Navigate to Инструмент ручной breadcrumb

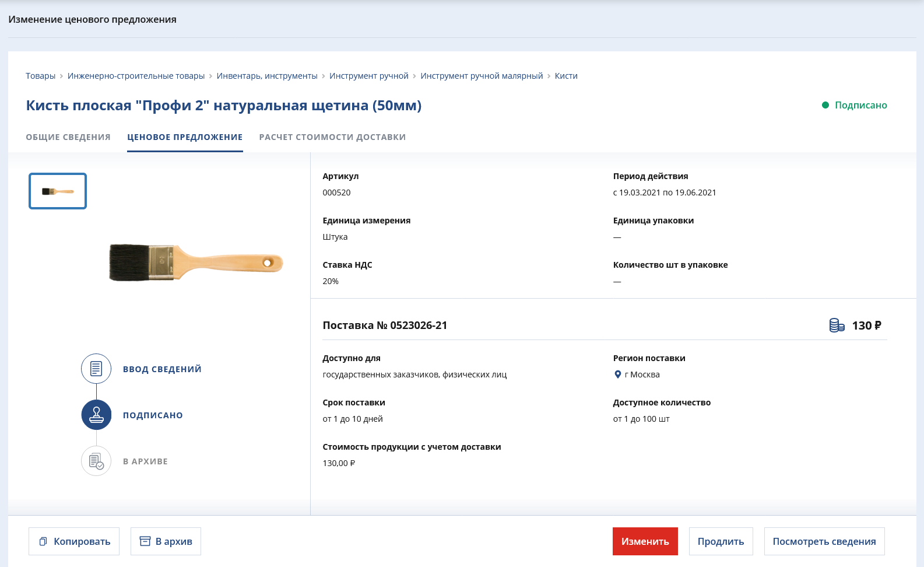coord(369,76)
